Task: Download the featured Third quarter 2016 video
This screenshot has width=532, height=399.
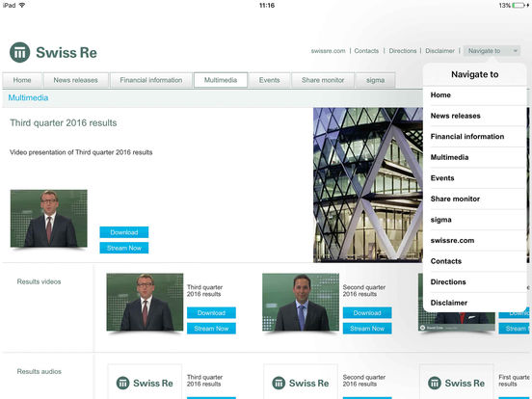Action: (x=124, y=232)
